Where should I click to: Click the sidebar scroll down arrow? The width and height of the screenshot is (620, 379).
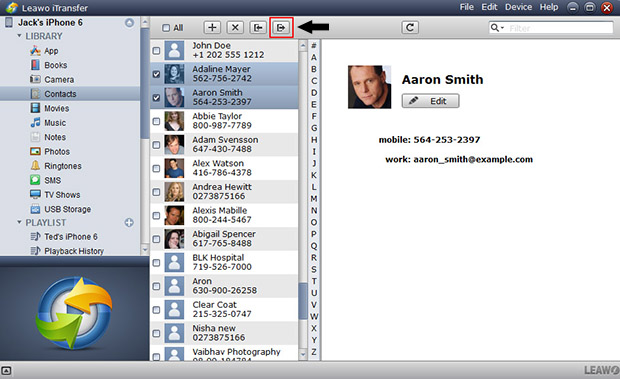tap(145, 250)
